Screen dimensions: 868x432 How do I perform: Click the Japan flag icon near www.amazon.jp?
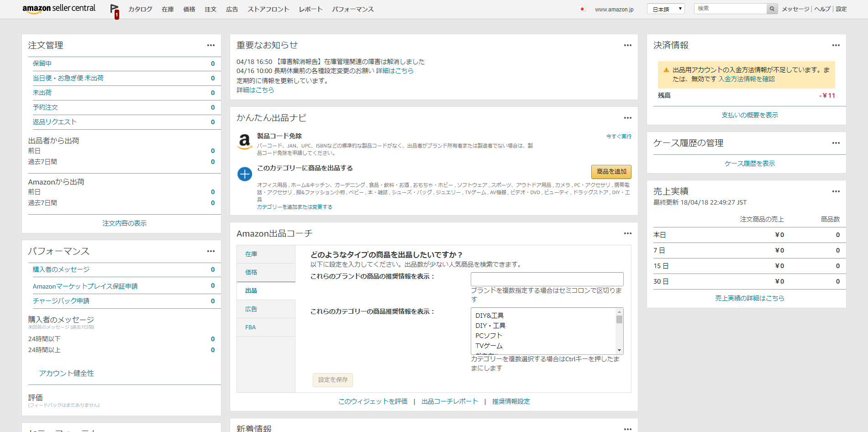point(583,8)
